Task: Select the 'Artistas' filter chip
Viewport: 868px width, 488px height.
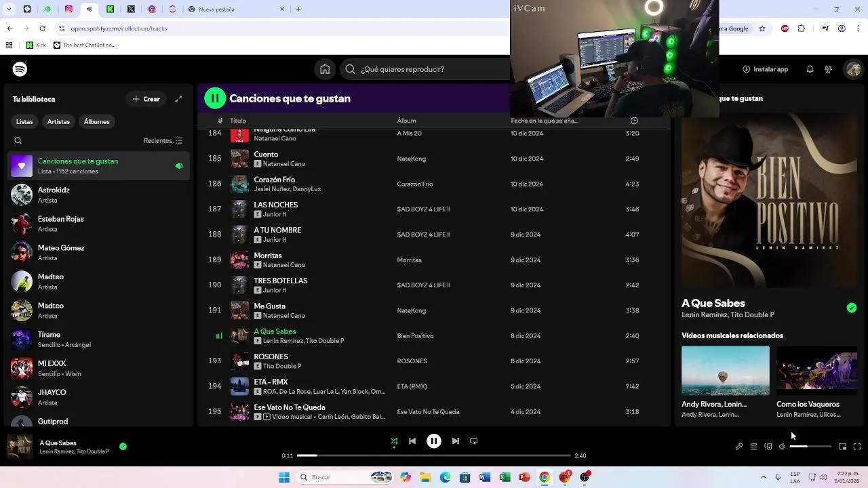Action: click(x=58, y=121)
